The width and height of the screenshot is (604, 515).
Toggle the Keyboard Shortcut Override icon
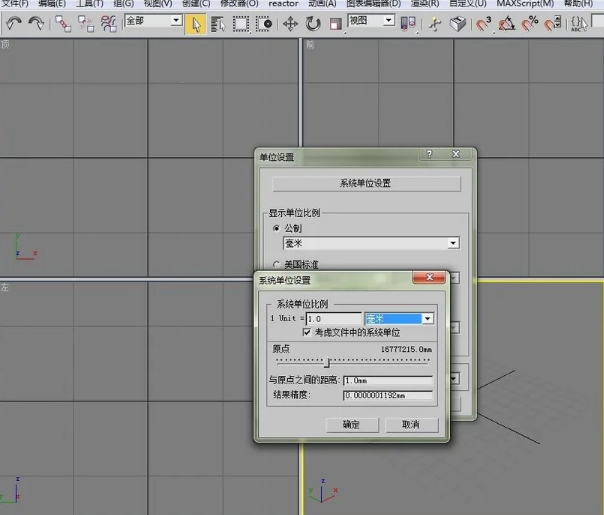[458, 24]
